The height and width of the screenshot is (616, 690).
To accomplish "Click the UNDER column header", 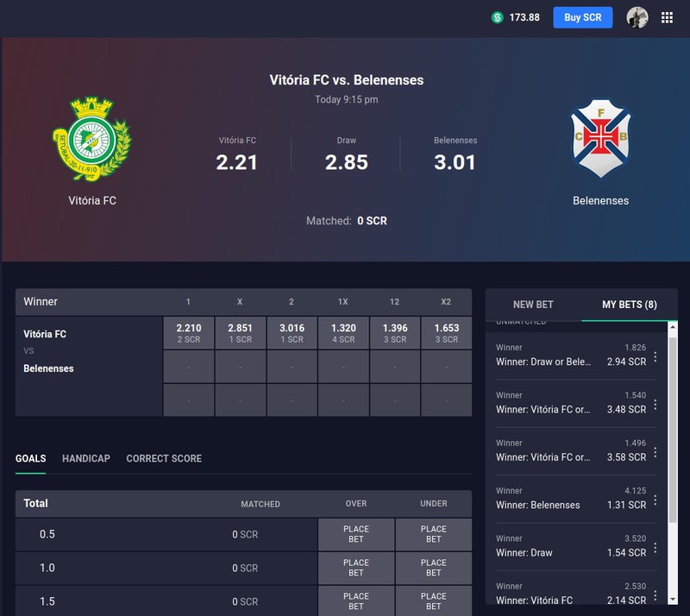I will (434, 503).
